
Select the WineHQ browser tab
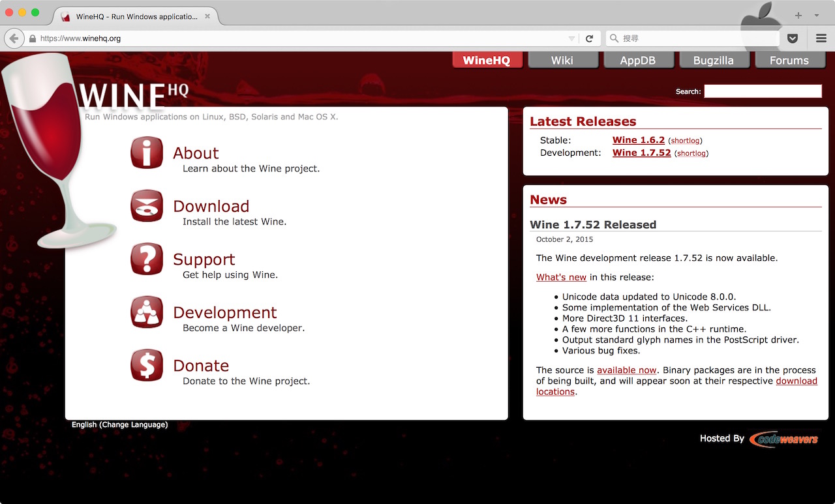coord(136,16)
